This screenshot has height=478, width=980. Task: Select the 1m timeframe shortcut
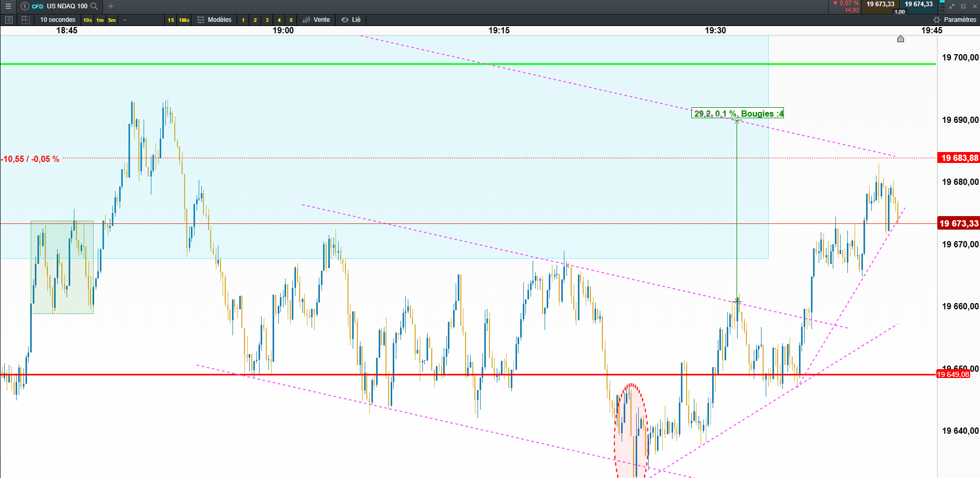pos(100,20)
